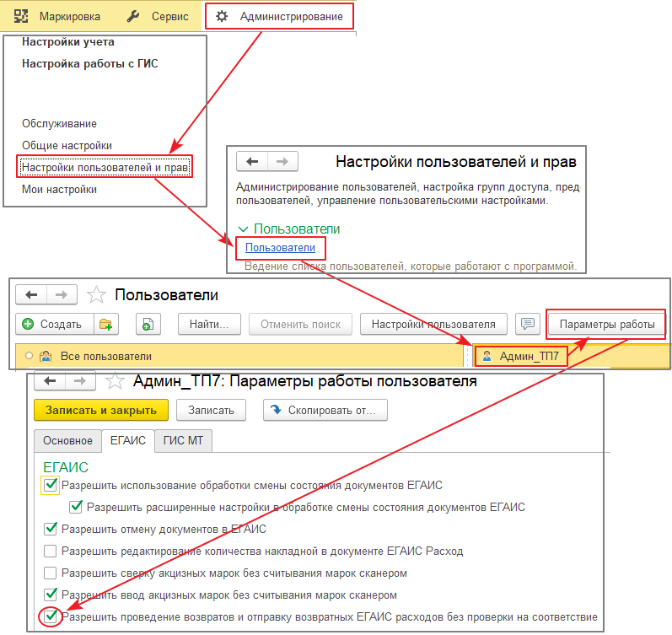Click the Найти... button
The image size is (672, 635).
tap(209, 324)
